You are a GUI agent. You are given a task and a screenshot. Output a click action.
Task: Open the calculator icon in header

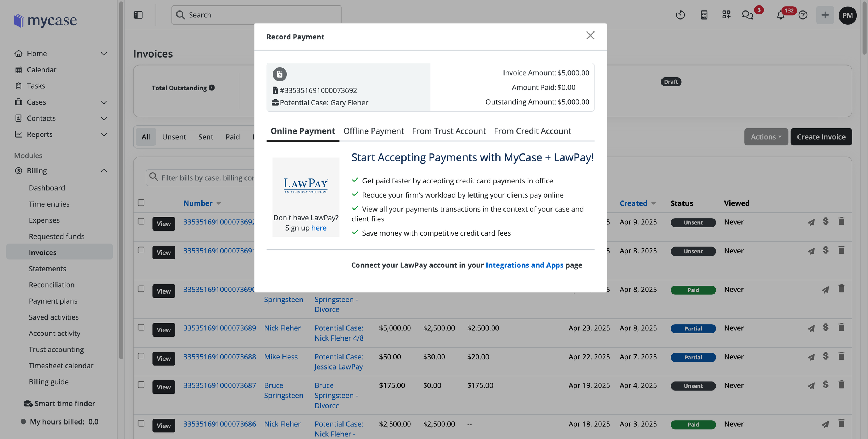(704, 15)
